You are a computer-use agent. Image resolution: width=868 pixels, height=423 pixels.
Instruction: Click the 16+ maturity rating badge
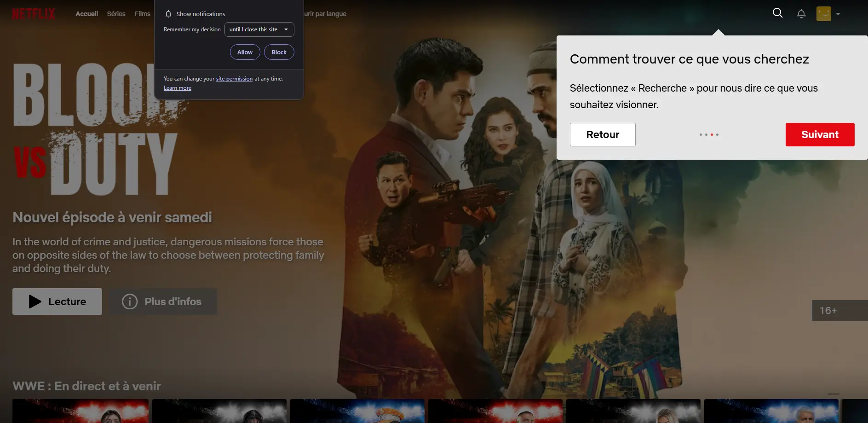(x=840, y=311)
